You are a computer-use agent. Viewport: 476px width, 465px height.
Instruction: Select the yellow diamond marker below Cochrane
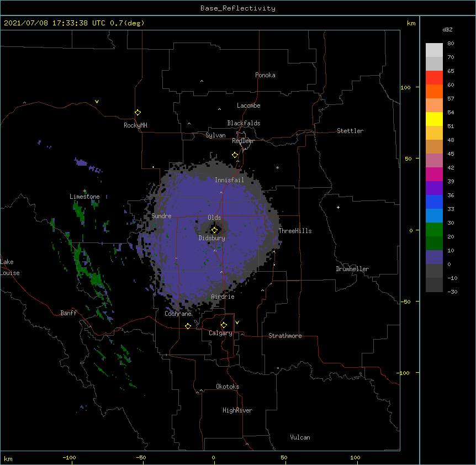(188, 326)
